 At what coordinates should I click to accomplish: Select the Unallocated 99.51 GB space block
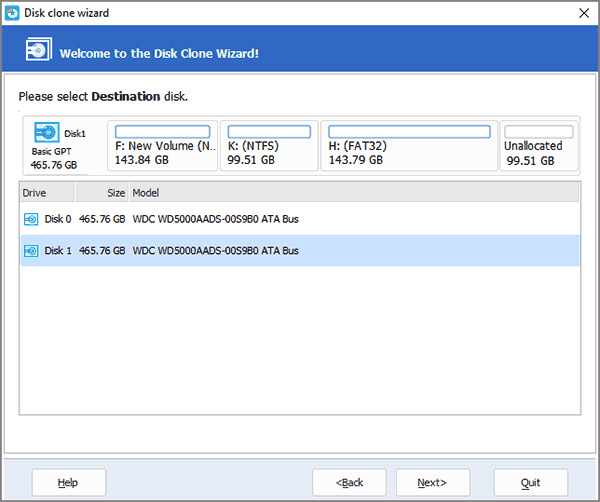(x=539, y=146)
